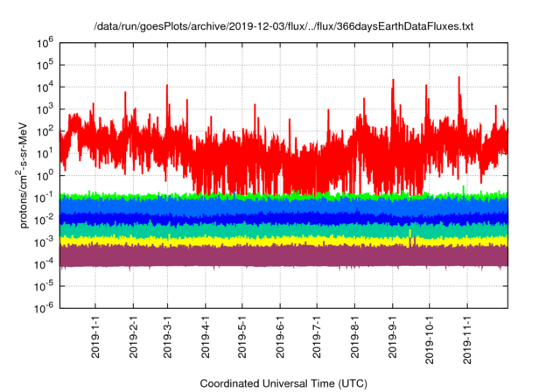Click the 2019-1-1 date label

pyautogui.click(x=95, y=337)
